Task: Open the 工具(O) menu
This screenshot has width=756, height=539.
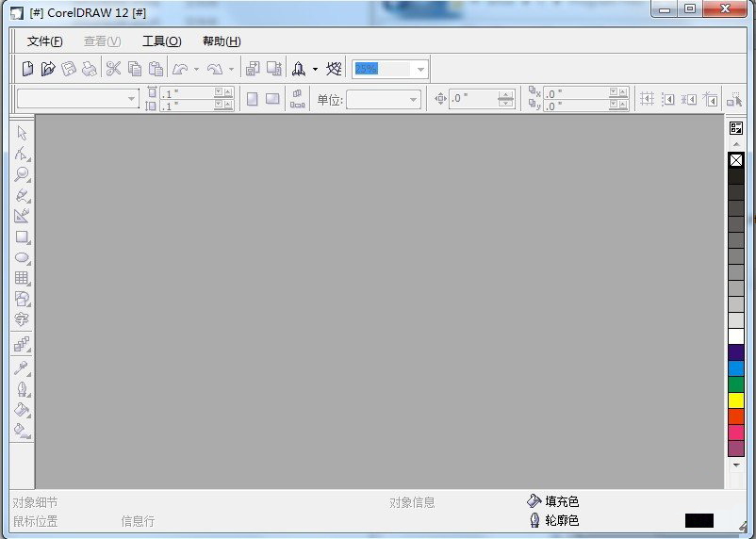Action: click(161, 41)
